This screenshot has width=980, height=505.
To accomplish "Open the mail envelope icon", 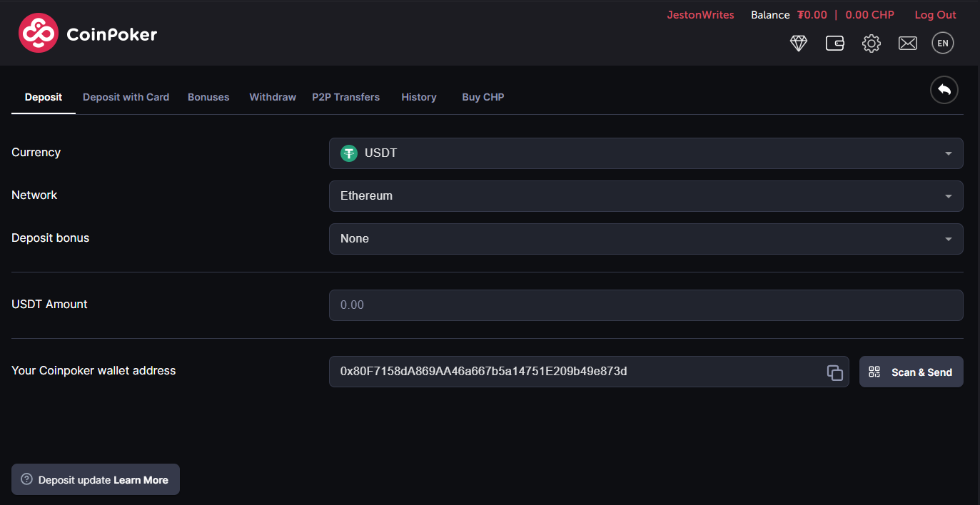I will coord(908,44).
